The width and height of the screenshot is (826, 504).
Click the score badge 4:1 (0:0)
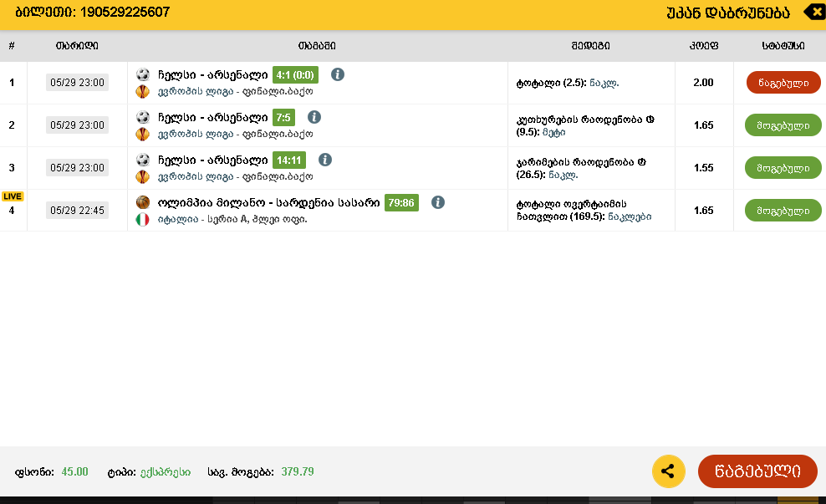click(295, 74)
